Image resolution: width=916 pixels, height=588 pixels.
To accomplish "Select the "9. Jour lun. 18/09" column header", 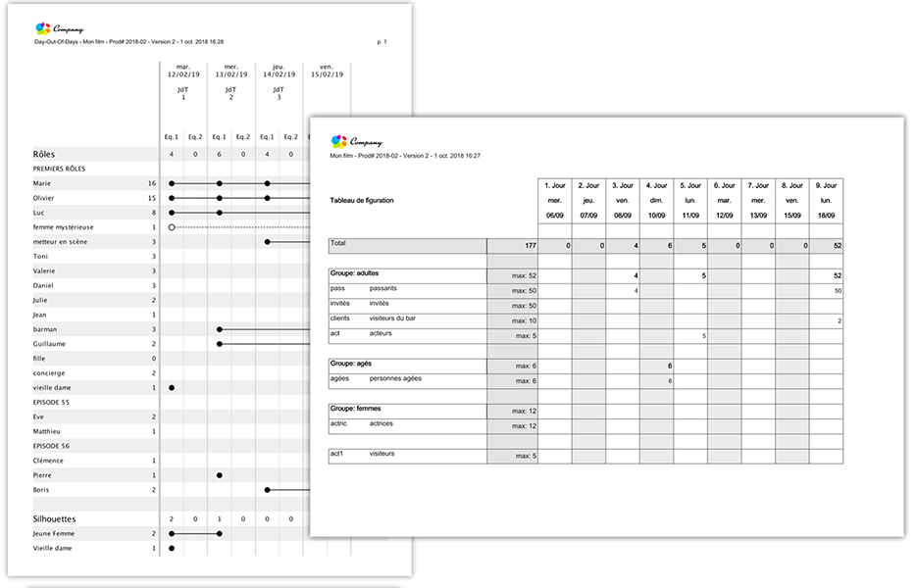I will pos(826,200).
